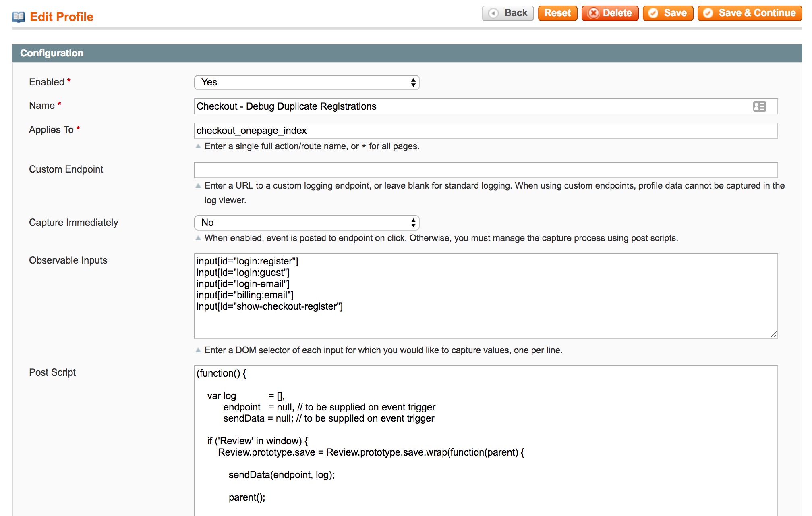Click the Save button
This screenshot has width=812, height=516.
668,13
